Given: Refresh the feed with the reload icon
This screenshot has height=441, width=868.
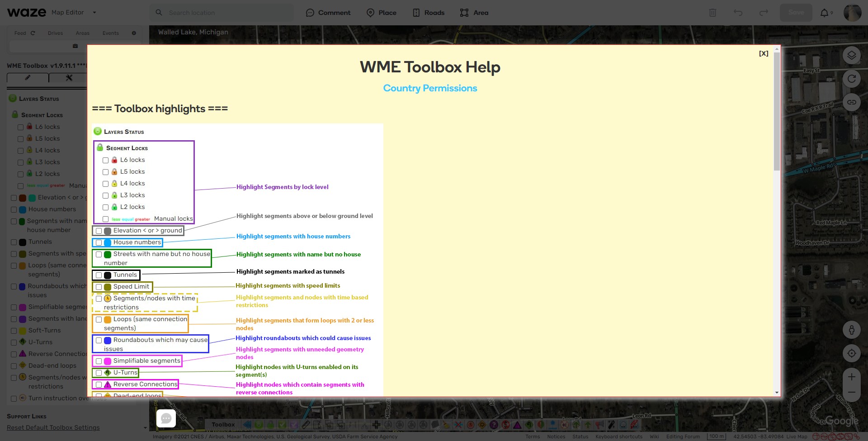Looking at the screenshot, I should click(x=33, y=33).
